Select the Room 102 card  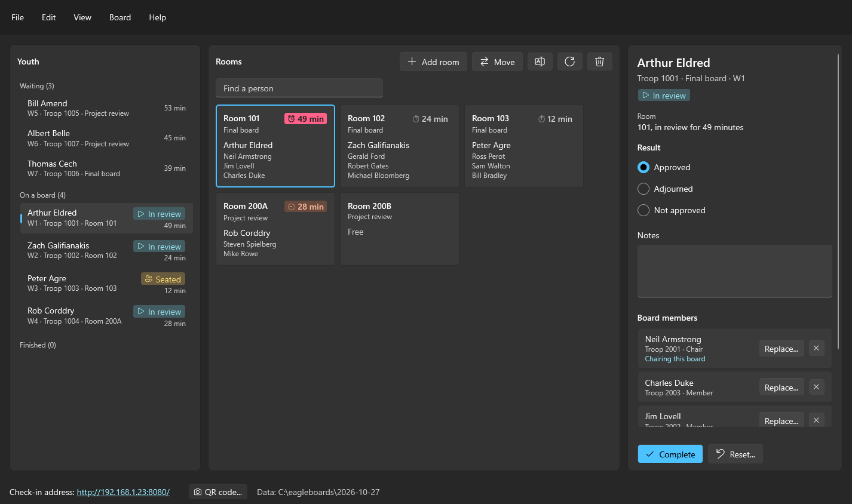click(x=400, y=146)
